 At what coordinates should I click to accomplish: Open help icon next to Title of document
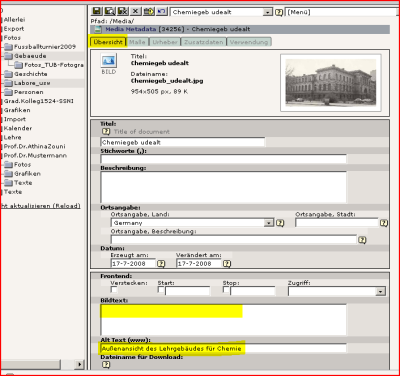click(x=106, y=131)
